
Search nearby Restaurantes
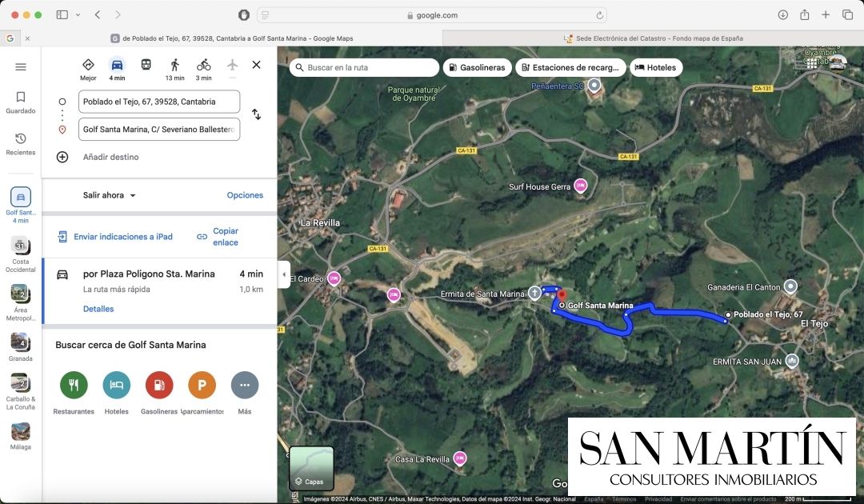tap(74, 385)
